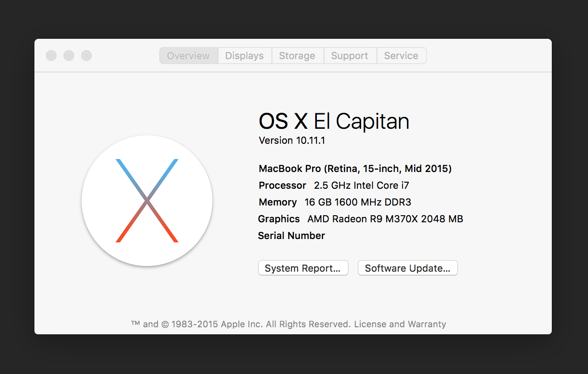Click the Apple copyright notice text

click(x=241, y=324)
